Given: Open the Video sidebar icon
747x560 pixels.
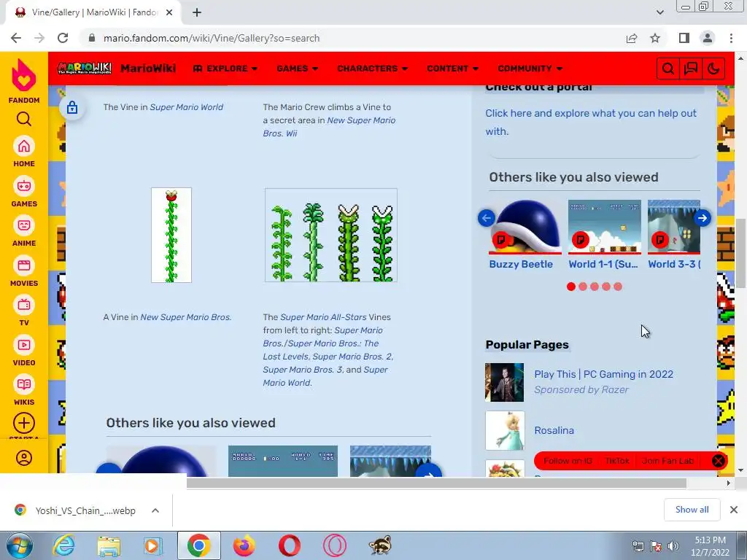Looking at the screenshot, I should point(24,345).
